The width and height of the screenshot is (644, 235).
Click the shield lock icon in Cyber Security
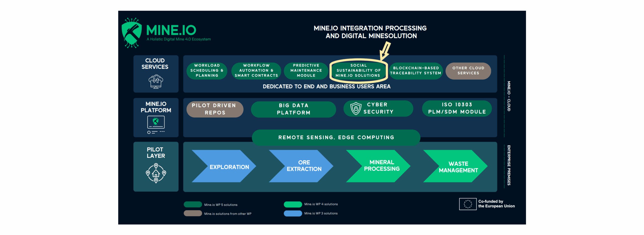(x=355, y=108)
